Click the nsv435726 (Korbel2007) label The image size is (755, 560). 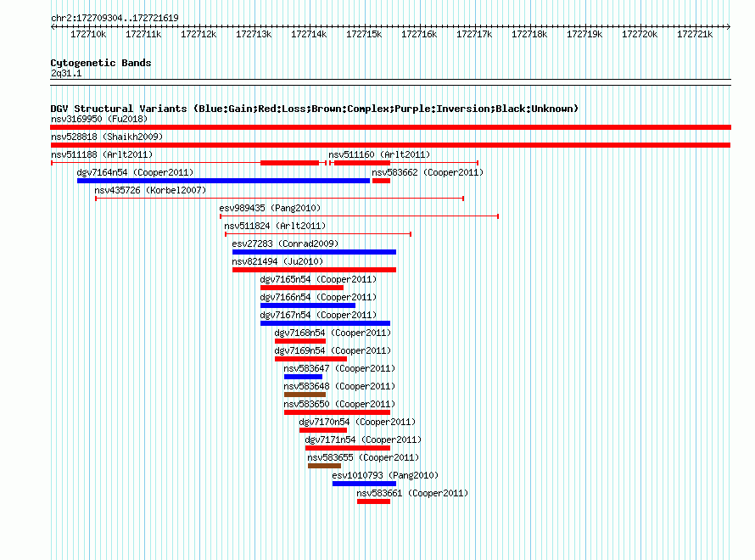pyautogui.click(x=150, y=190)
